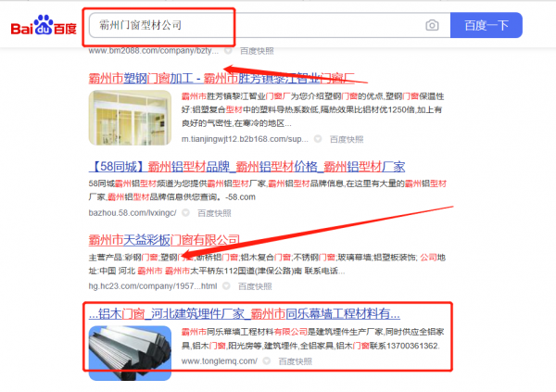Open the 58同城 霸州铝型材品牌 result
556x392 pixels.
coord(246,167)
